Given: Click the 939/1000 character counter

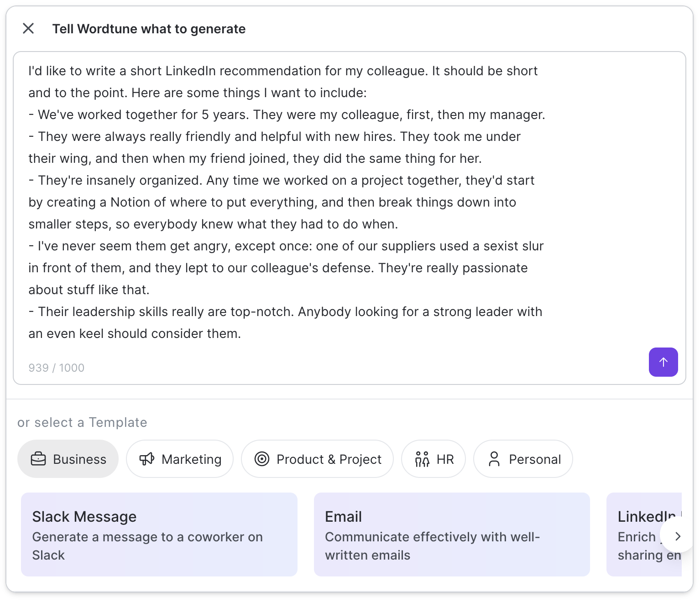Looking at the screenshot, I should click(56, 368).
